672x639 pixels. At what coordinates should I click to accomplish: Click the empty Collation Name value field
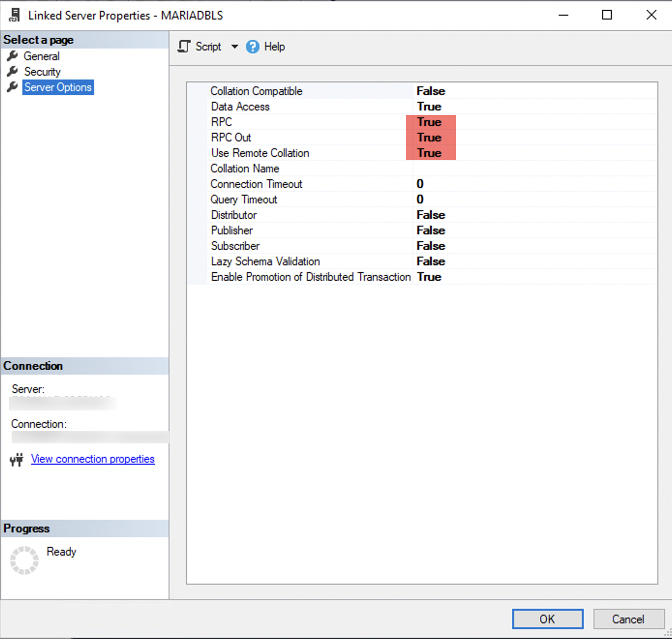pos(535,168)
